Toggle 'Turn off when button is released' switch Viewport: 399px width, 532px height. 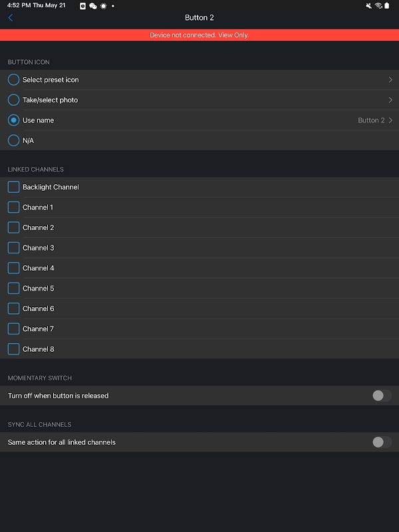tap(381, 396)
